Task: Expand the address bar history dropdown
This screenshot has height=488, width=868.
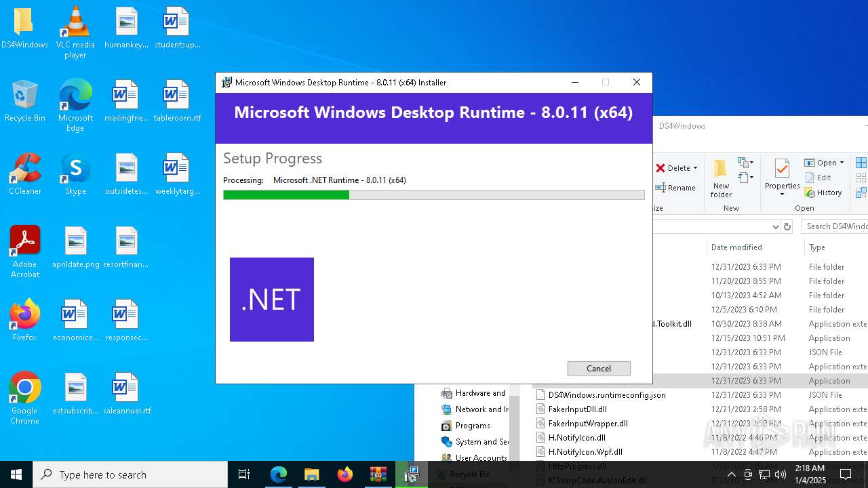Action: click(x=775, y=226)
